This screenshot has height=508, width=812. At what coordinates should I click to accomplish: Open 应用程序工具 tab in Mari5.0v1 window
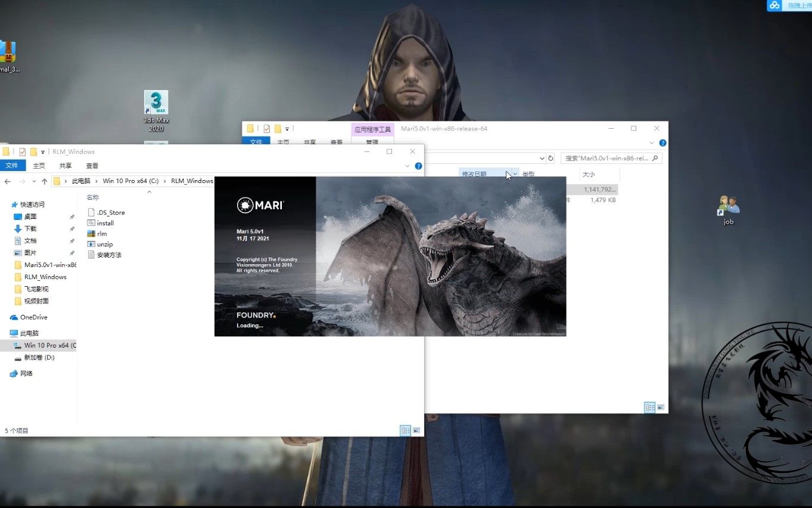[372, 129]
